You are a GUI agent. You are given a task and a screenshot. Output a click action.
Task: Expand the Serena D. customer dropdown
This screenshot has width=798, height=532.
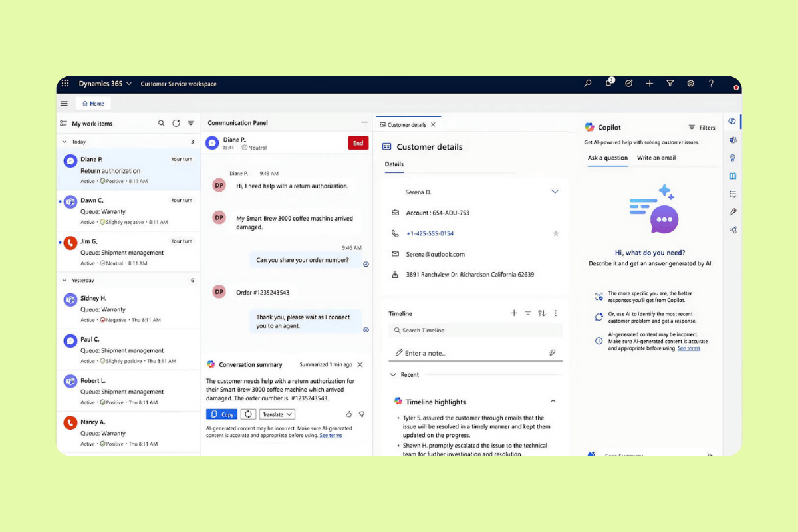pos(555,192)
